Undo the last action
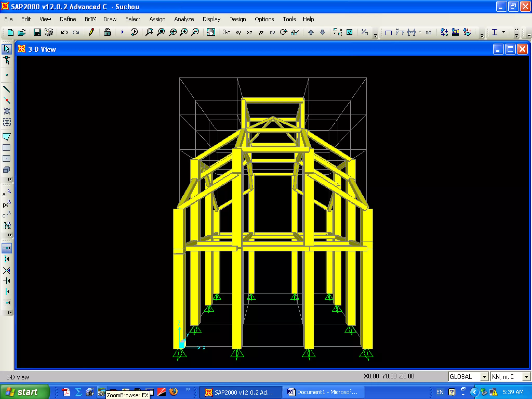 click(64, 32)
